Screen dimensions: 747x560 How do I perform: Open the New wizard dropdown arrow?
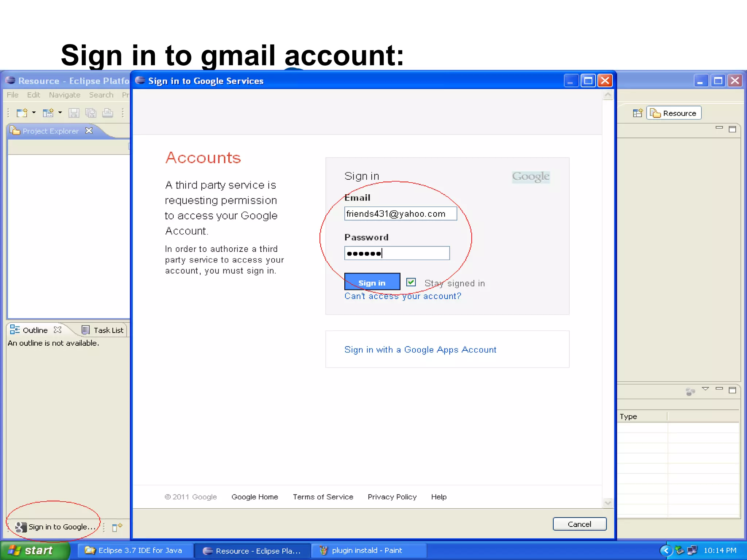(34, 113)
